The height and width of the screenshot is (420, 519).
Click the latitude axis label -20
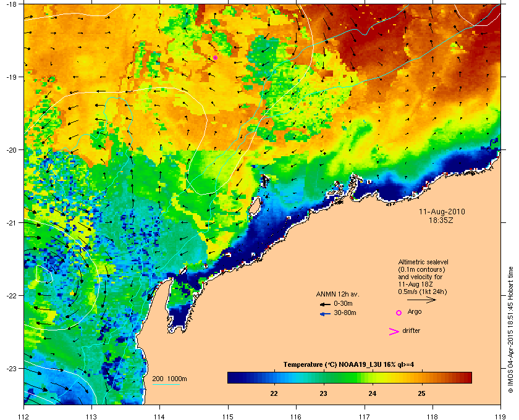(11, 150)
